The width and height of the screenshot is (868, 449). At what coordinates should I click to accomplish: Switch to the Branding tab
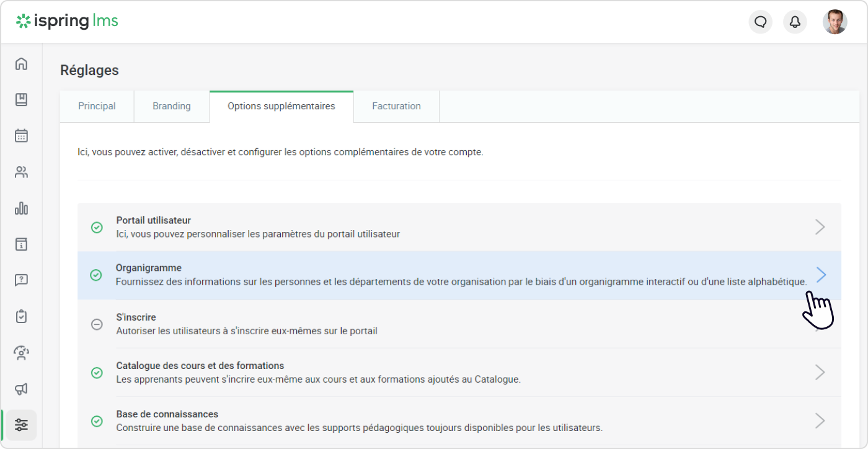[x=171, y=106]
